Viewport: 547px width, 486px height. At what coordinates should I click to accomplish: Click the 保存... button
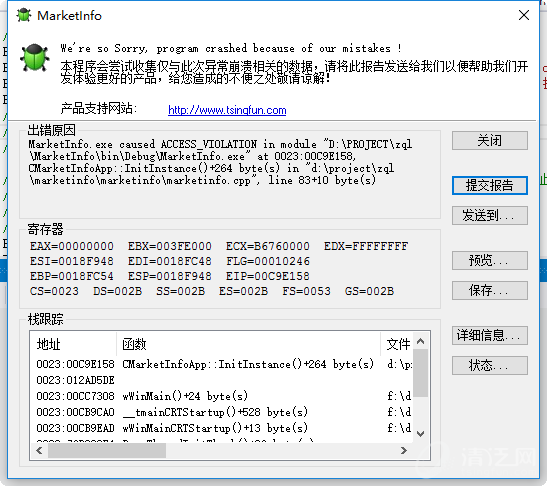click(489, 290)
